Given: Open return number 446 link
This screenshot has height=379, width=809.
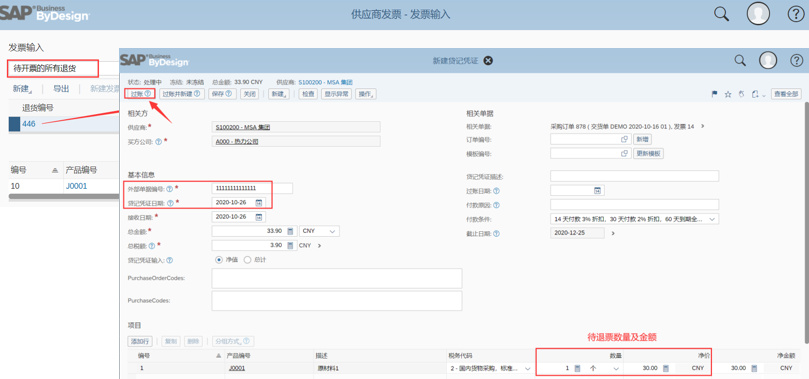Looking at the screenshot, I should pyautogui.click(x=29, y=124).
